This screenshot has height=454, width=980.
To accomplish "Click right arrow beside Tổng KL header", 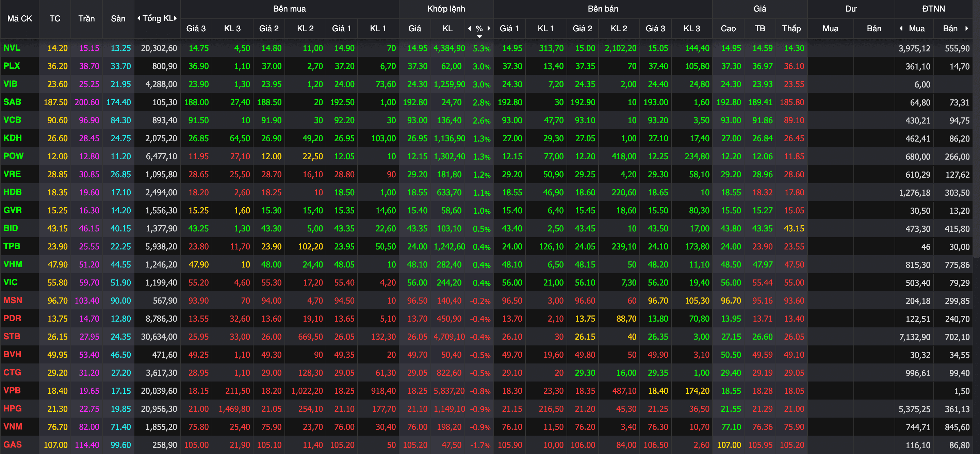I will coord(175,18).
